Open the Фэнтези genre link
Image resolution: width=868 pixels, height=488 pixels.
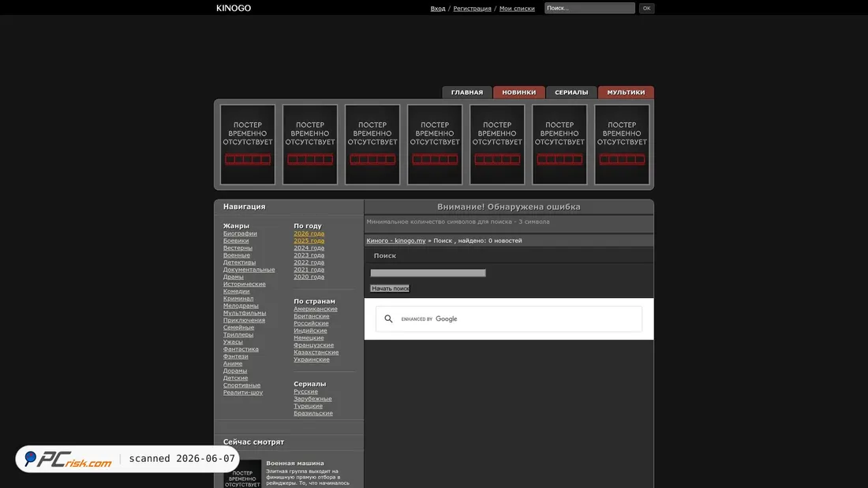235,356
